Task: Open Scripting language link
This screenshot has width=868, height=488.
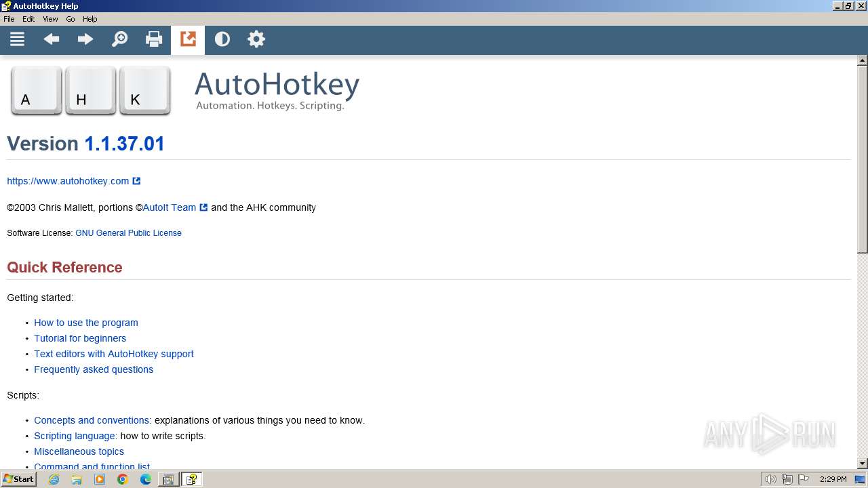Action: [x=75, y=436]
